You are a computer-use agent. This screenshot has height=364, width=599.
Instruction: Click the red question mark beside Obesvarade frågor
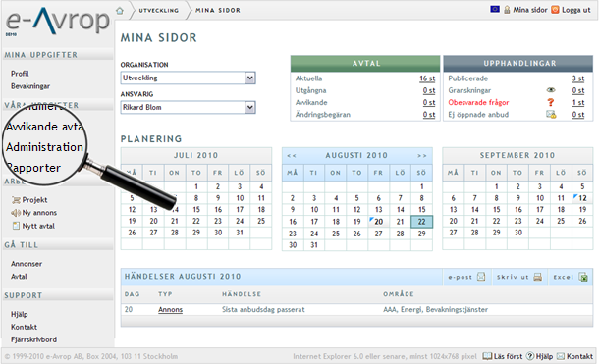[x=551, y=102]
